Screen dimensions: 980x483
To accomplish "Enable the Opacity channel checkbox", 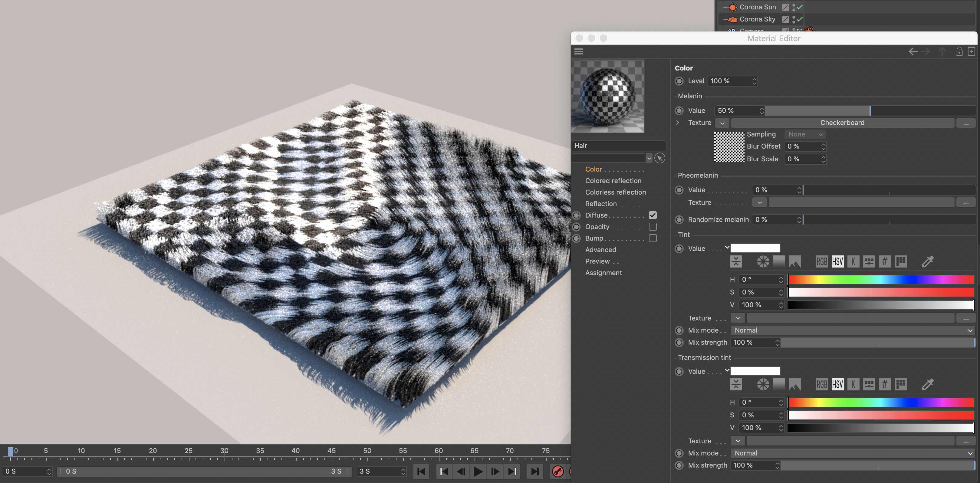I will pos(653,227).
